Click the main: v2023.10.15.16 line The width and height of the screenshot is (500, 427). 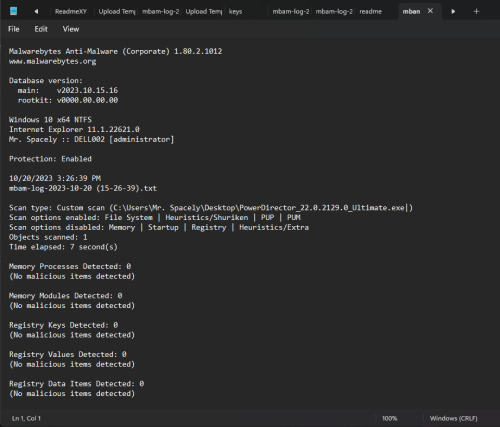point(68,90)
